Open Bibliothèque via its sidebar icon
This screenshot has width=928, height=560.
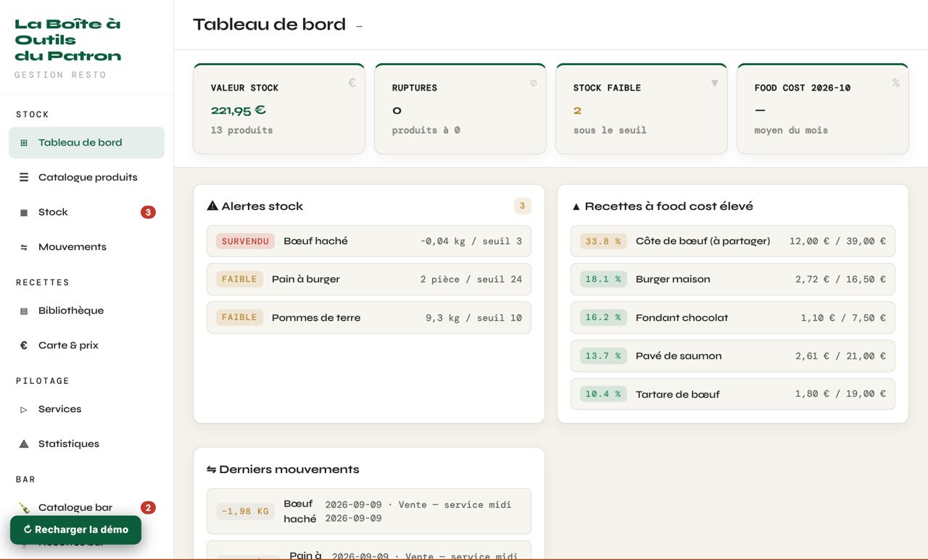pos(24,311)
